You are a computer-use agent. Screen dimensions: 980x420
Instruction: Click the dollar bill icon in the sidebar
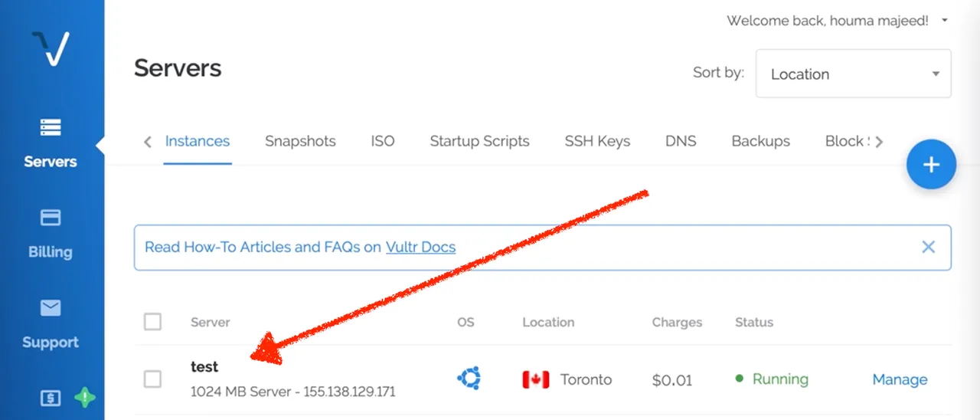[51, 398]
